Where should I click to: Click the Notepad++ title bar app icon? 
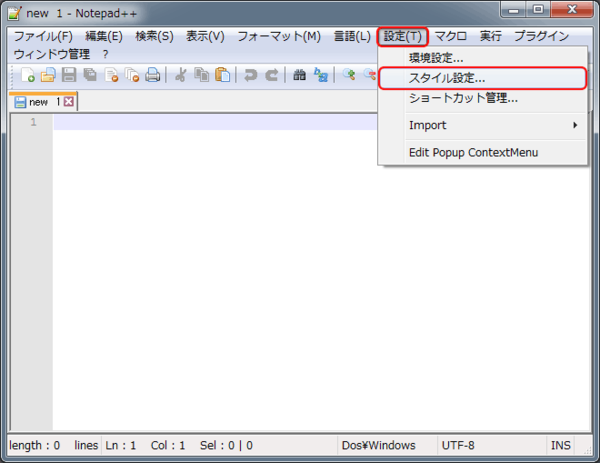(x=15, y=13)
